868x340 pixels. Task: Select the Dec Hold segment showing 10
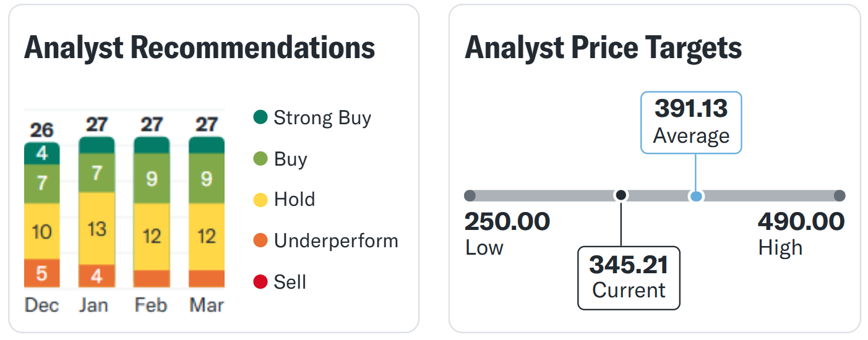click(x=42, y=232)
